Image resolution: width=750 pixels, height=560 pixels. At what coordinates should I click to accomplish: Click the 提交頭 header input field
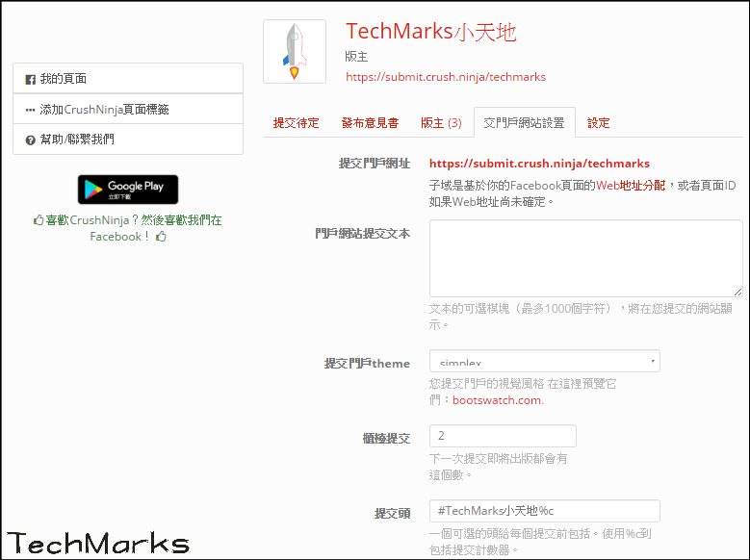coord(545,511)
